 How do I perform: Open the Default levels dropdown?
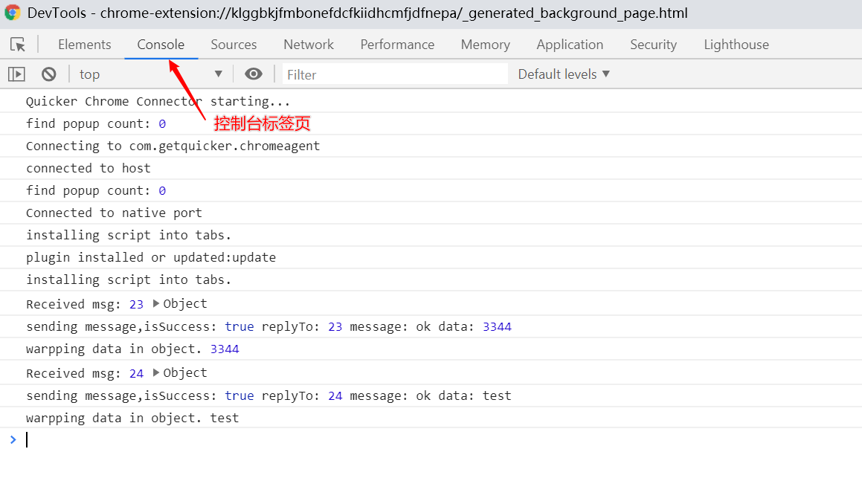tap(564, 74)
